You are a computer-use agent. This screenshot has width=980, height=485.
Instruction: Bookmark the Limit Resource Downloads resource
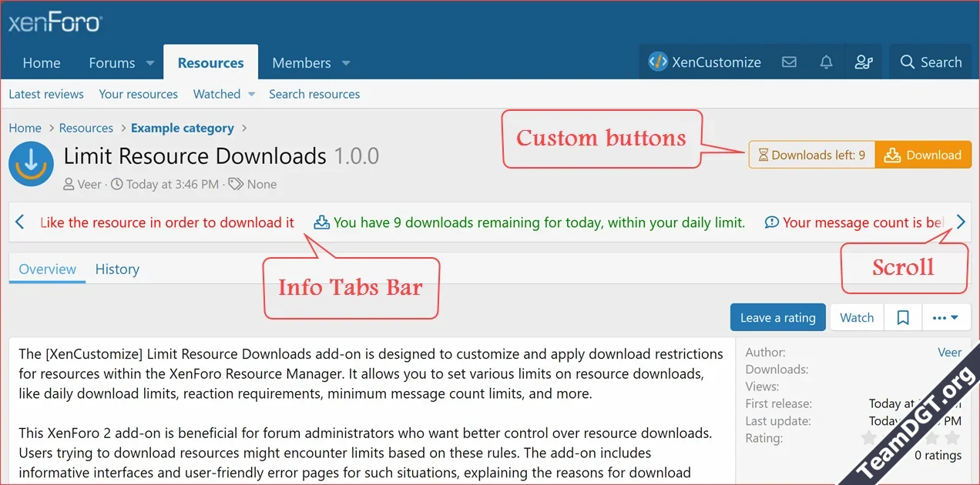click(x=902, y=317)
